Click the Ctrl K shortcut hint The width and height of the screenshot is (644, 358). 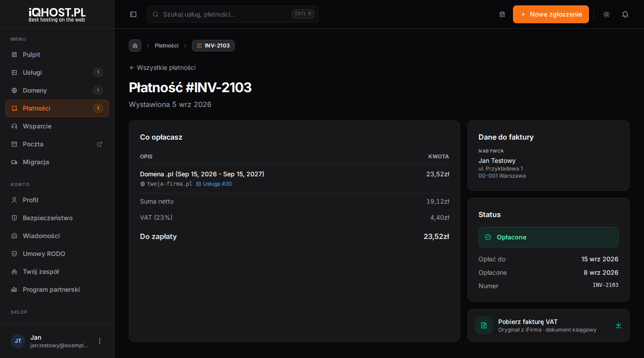click(303, 14)
